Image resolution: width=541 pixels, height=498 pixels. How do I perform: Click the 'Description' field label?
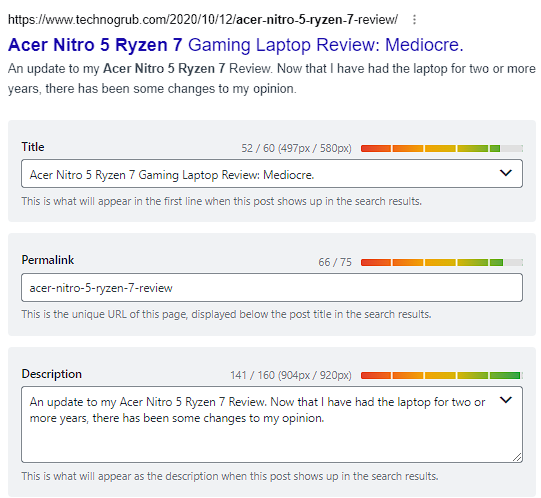click(51, 374)
